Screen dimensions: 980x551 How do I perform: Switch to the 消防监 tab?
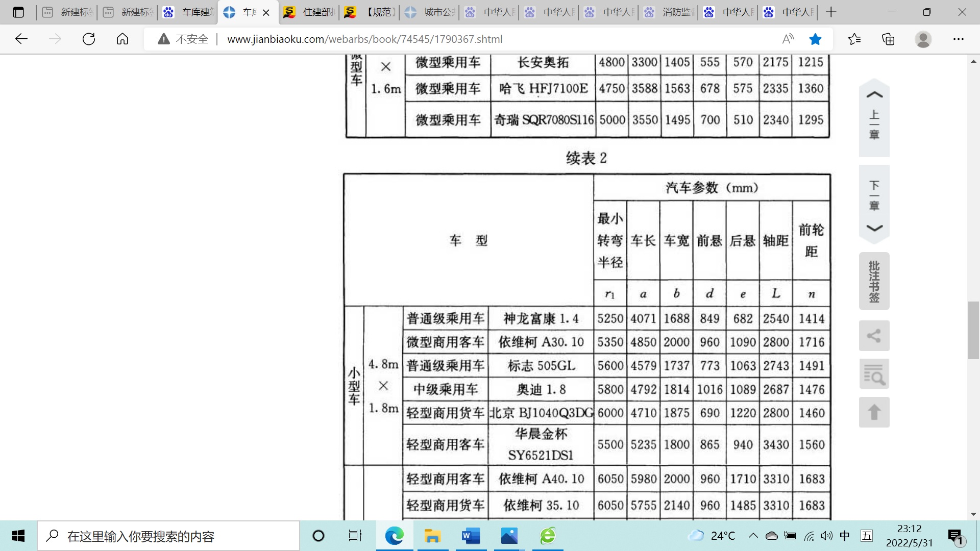[668, 12]
